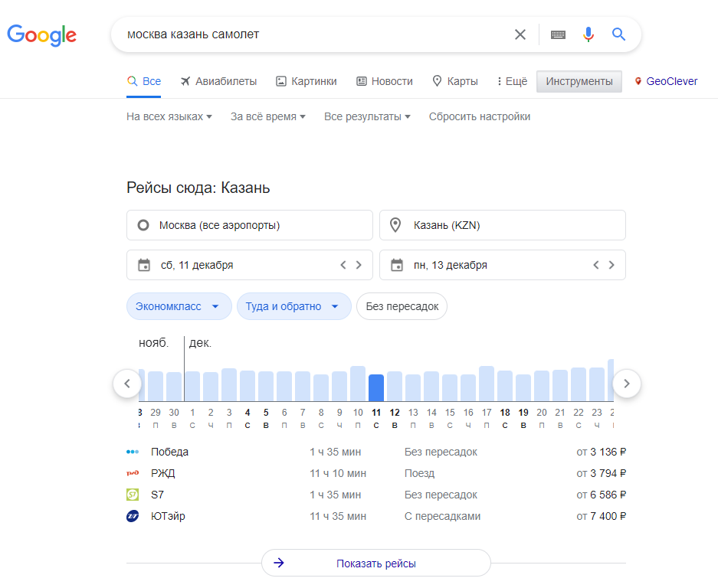The height and width of the screenshot is (588, 718).
Task: Expand За всё время dropdown
Action: tap(268, 116)
